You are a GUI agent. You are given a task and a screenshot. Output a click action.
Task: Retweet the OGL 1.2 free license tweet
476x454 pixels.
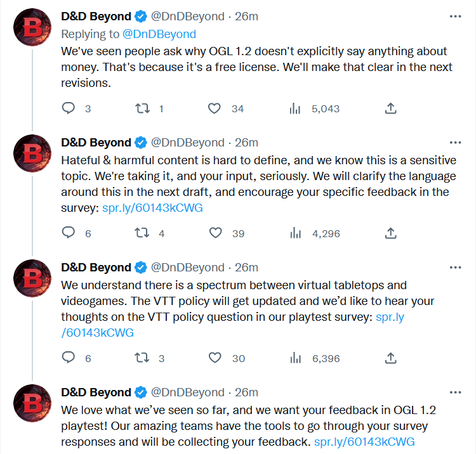point(143,108)
